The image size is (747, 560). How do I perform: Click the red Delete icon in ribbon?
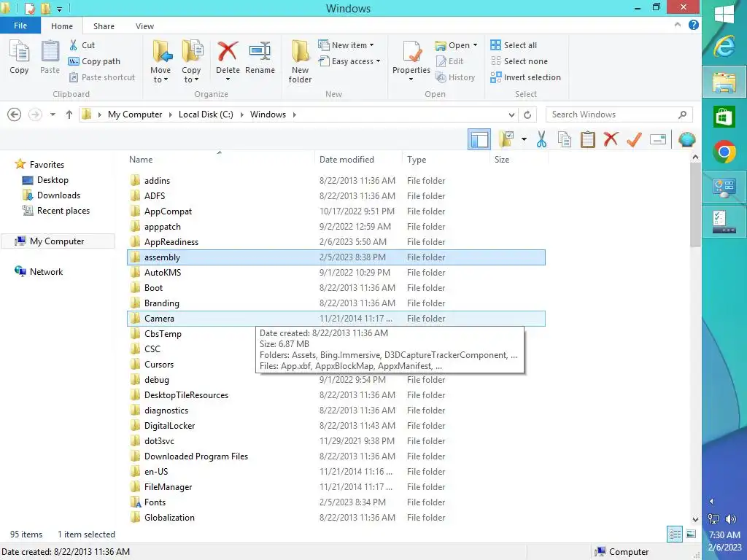click(x=228, y=52)
